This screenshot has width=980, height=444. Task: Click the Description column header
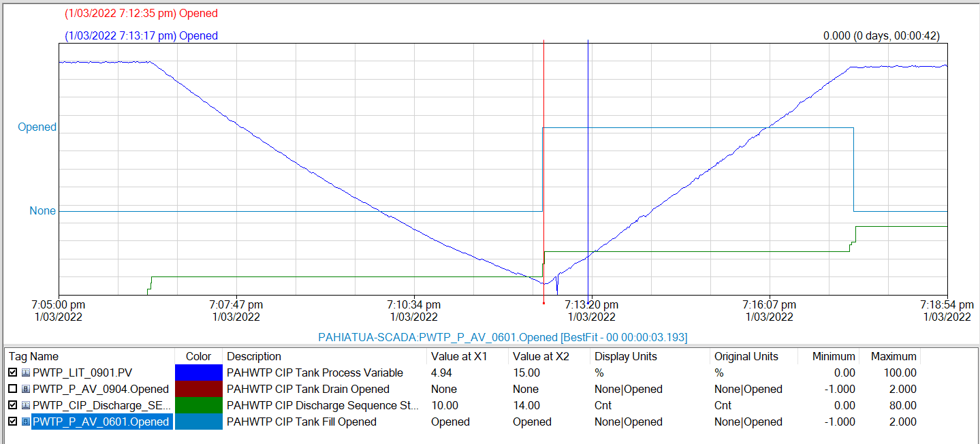point(254,356)
